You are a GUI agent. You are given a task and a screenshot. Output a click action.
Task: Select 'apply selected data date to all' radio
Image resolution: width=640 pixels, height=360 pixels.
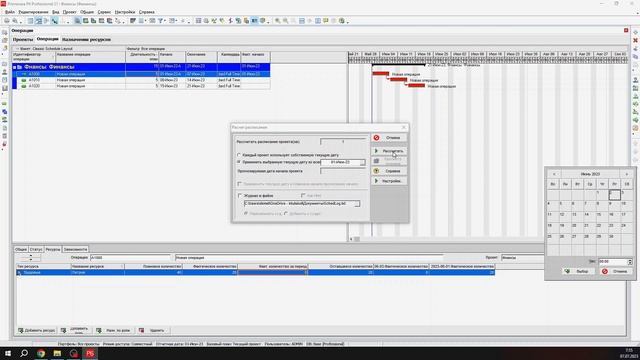239,162
